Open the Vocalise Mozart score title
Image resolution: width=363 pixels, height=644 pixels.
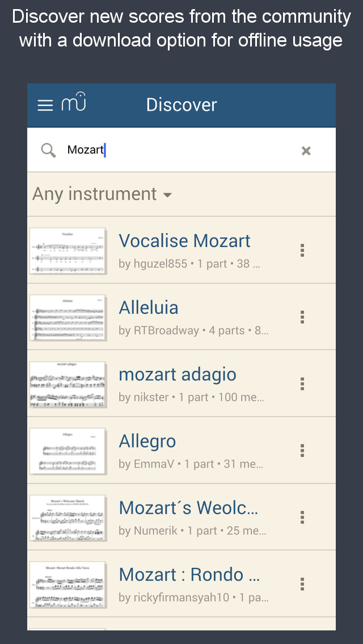[184, 241]
